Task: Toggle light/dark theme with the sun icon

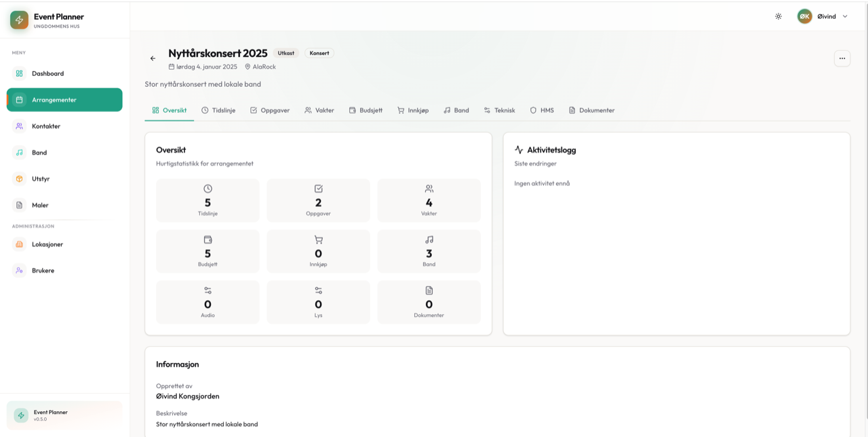Action: coord(778,16)
